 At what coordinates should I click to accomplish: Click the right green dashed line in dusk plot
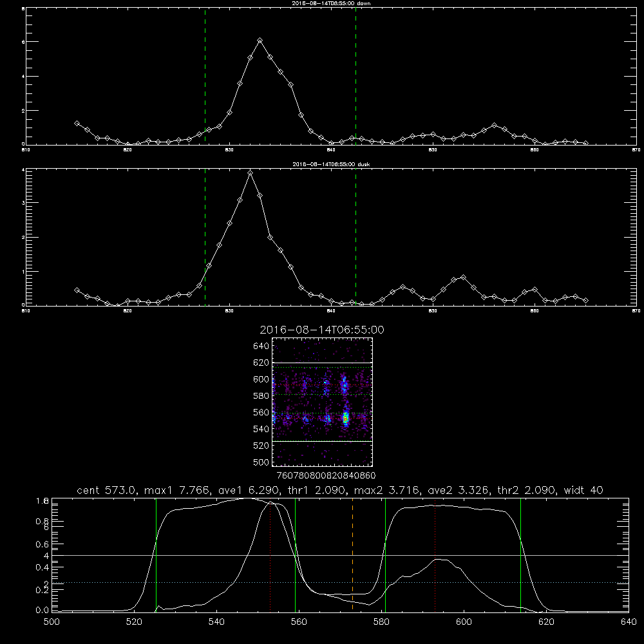pyautogui.click(x=355, y=237)
